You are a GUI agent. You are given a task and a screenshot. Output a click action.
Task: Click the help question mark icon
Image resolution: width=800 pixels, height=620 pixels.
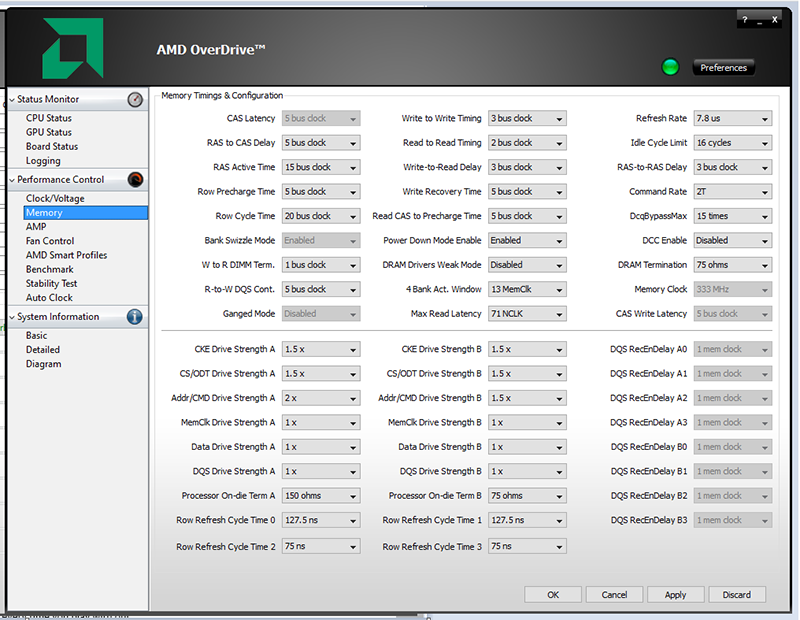tap(745, 20)
